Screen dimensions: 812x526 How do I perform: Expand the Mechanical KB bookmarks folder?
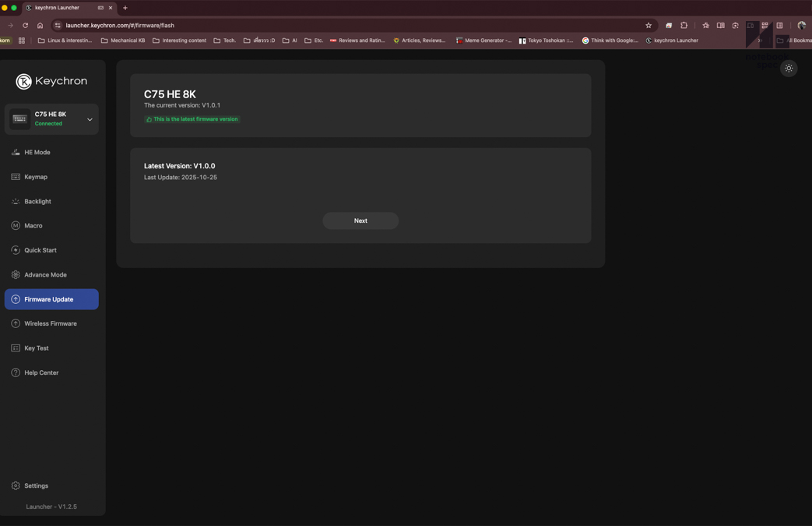click(123, 41)
